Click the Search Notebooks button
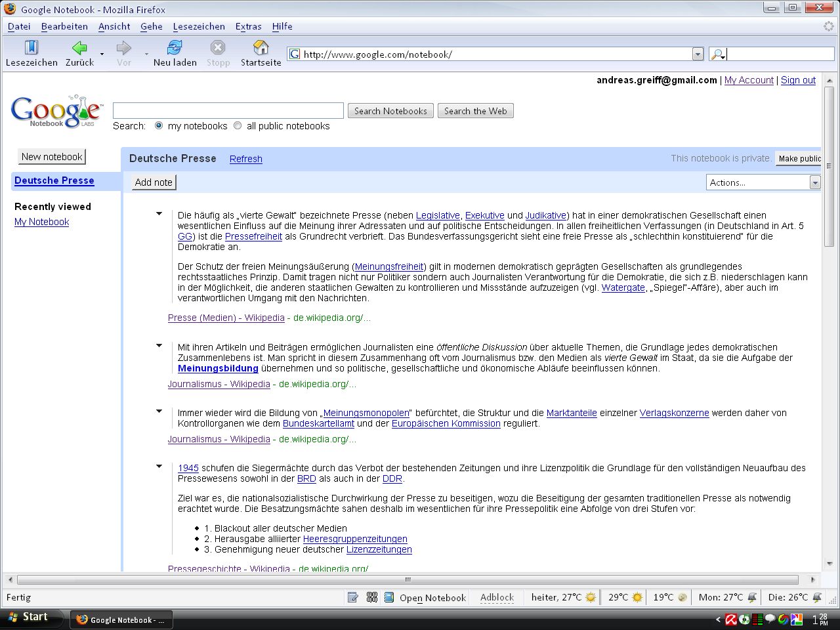Viewport: 840px width, 630px height. (390, 111)
